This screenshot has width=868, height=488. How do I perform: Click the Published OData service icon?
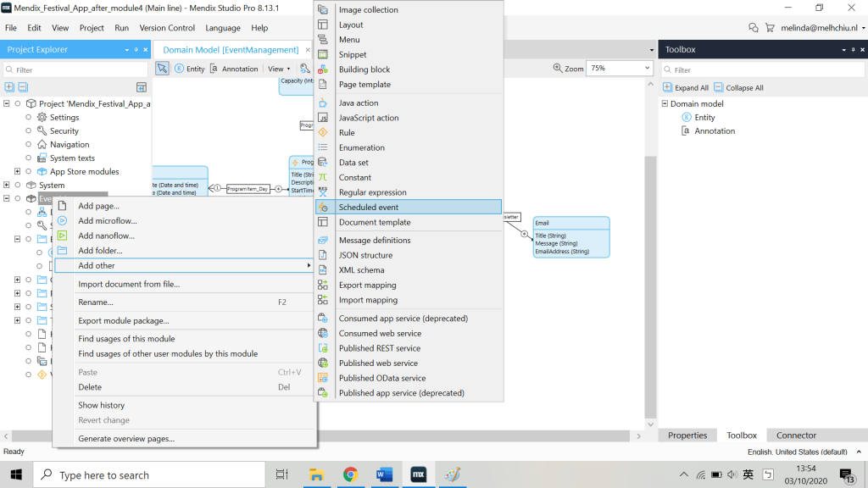[323, 378]
